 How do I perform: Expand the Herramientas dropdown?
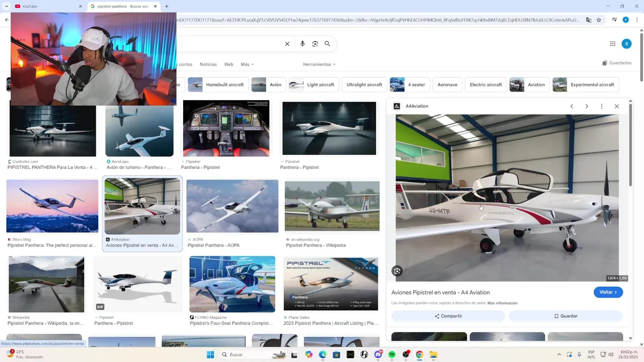click(x=319, y=64)
